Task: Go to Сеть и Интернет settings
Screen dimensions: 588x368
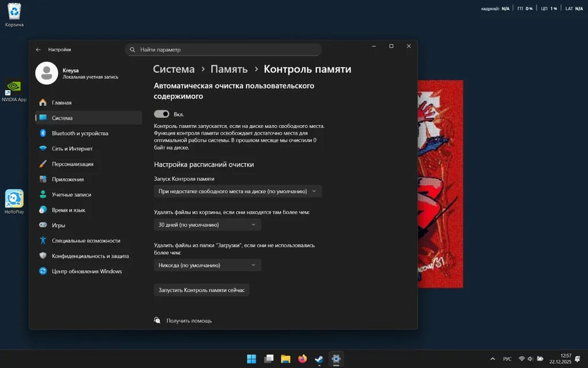Action: pyautogui.click(x=72, y=149)
